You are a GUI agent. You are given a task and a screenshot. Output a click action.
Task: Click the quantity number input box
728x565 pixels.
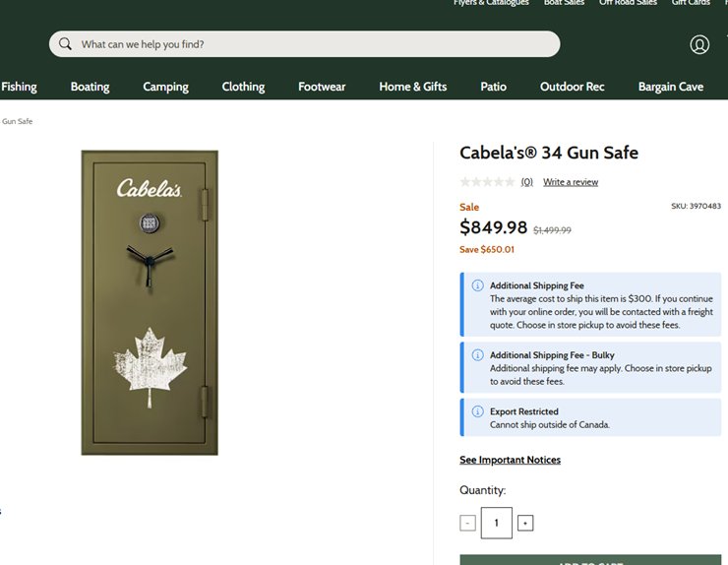[x=497, y=524]
